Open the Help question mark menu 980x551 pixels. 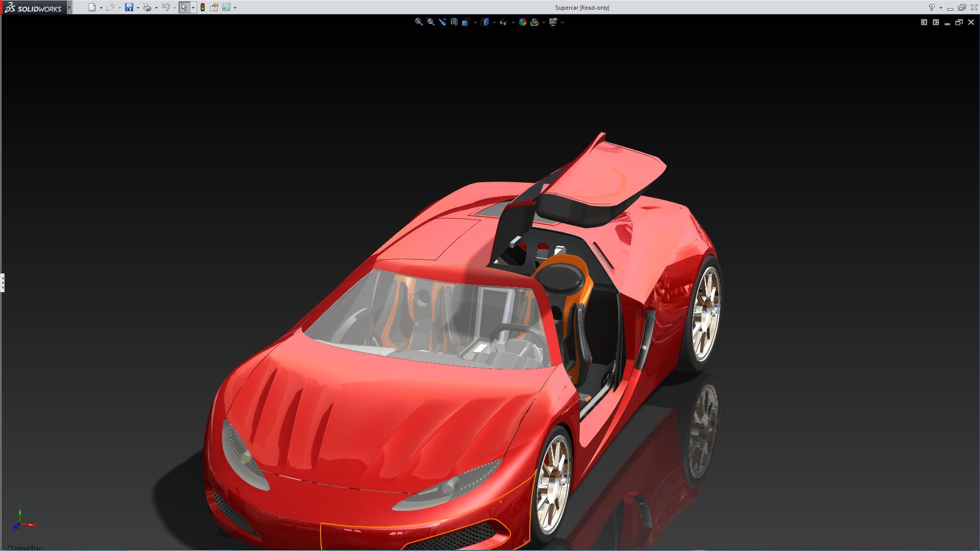932,7
